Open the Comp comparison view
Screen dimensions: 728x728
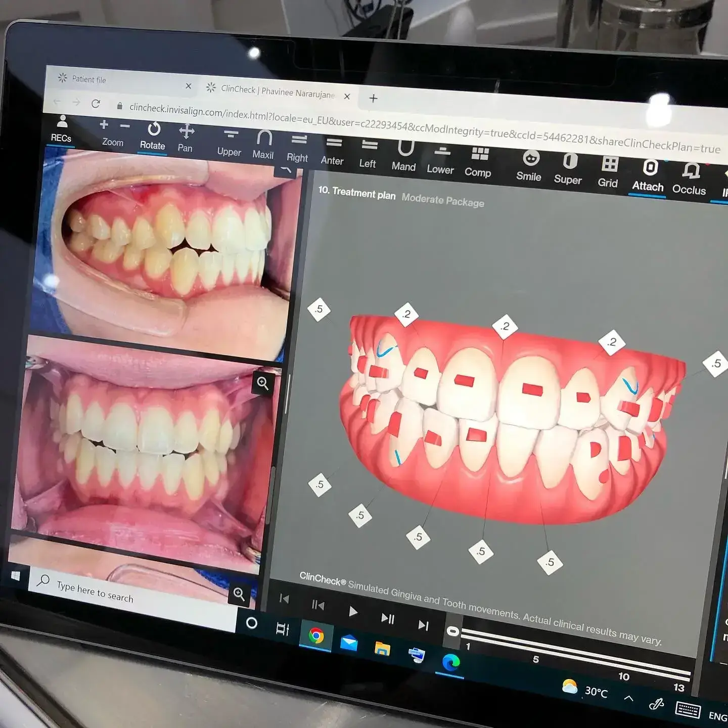pos(478,163)
